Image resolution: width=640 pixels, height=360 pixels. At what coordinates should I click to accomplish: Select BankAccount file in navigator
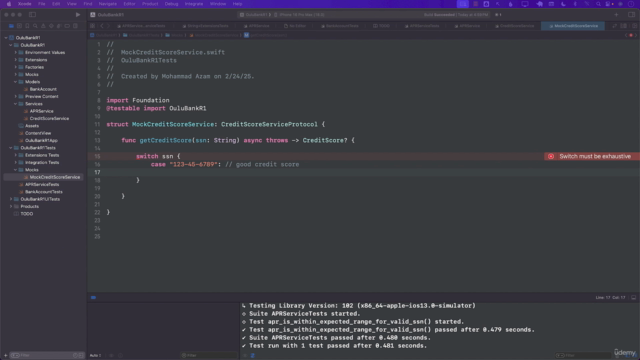[x=43, y=89]
